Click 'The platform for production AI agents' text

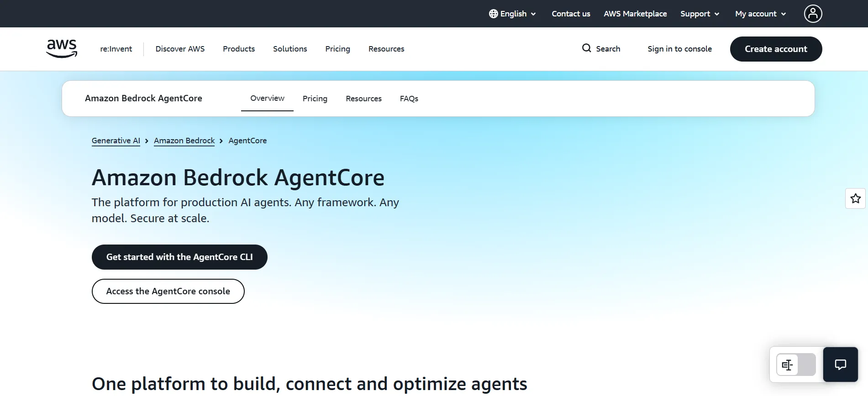click(x=245, y=210)
